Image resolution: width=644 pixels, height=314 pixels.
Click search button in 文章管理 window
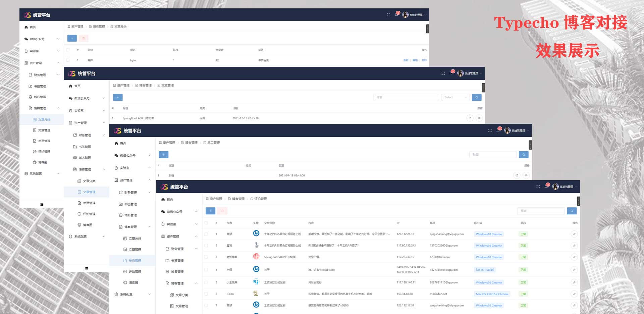pos(477,97)
